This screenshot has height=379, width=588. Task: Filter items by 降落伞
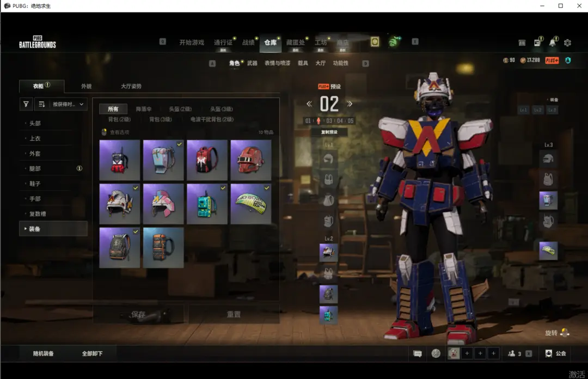pos(144,109)
